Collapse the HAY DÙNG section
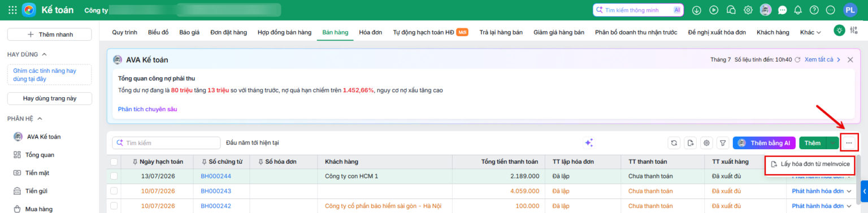Viewport: 868px width, 213px height. click(45, 54)
